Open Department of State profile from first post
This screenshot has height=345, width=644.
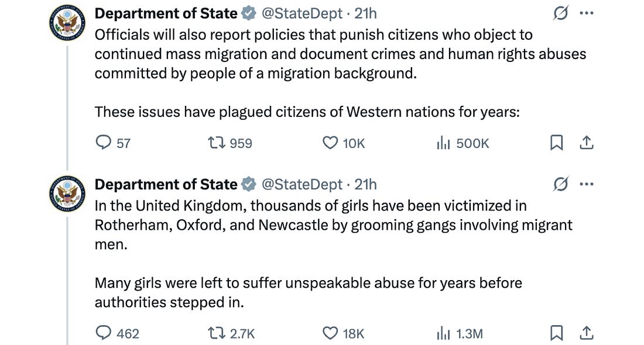[x=166, y=13]
